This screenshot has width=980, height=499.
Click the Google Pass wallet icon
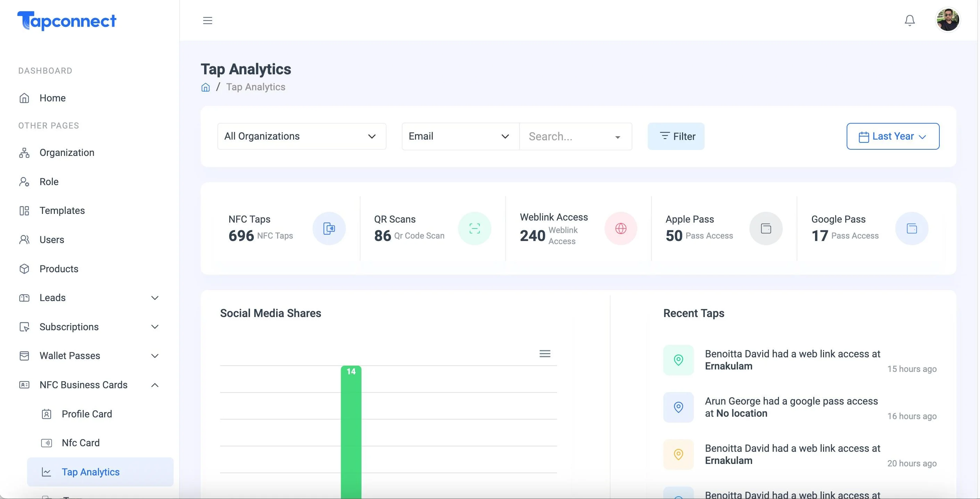912,228
